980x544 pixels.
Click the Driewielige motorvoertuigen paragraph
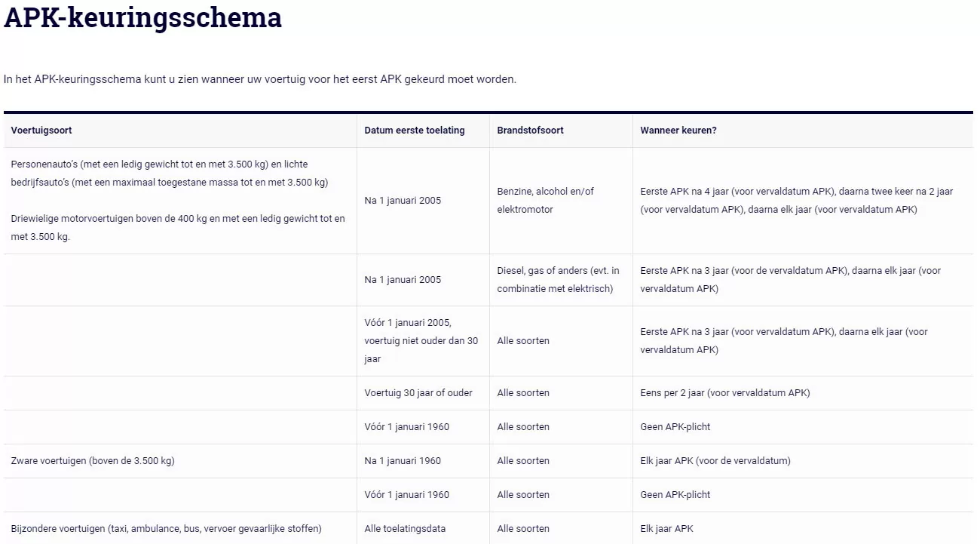(178, 228)
